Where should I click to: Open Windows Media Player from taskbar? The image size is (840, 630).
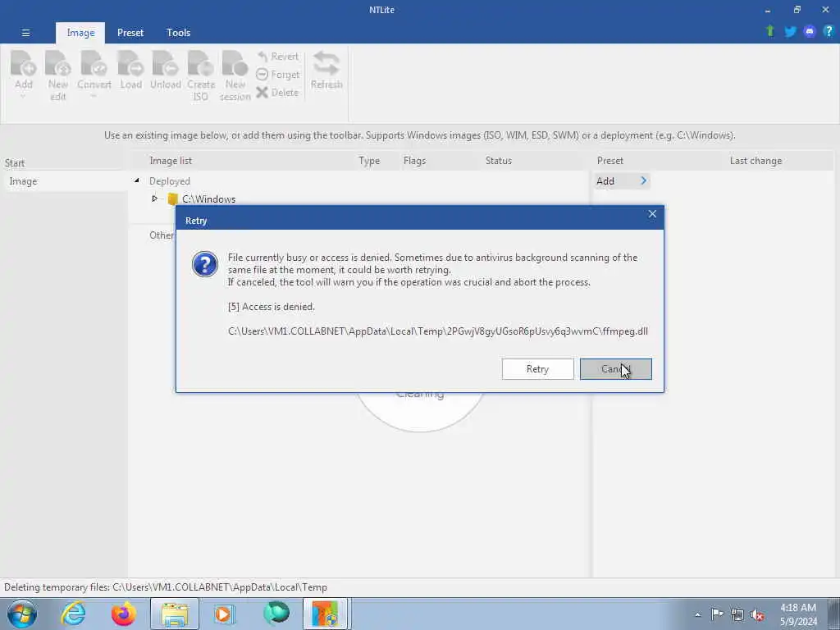click(225, 614)
